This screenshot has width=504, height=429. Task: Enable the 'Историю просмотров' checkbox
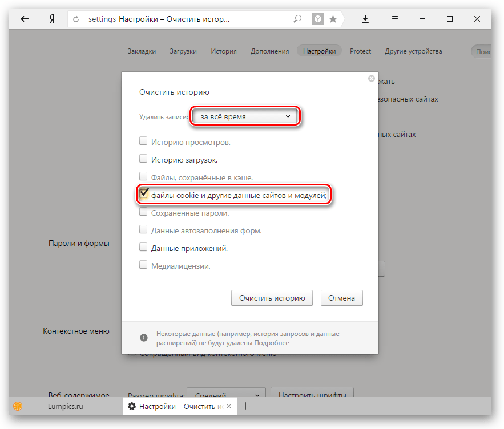pyautogui.click(x=143, y=141)
